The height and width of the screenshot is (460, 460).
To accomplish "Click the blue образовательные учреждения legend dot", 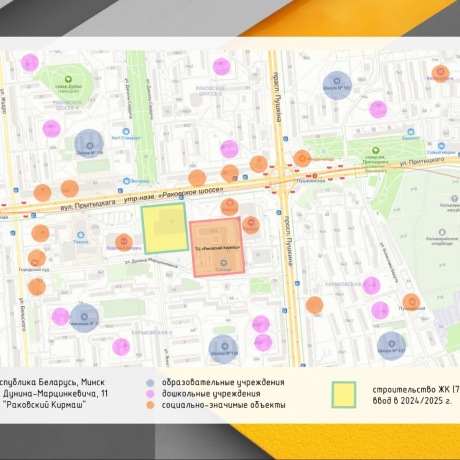I will 150,383.
